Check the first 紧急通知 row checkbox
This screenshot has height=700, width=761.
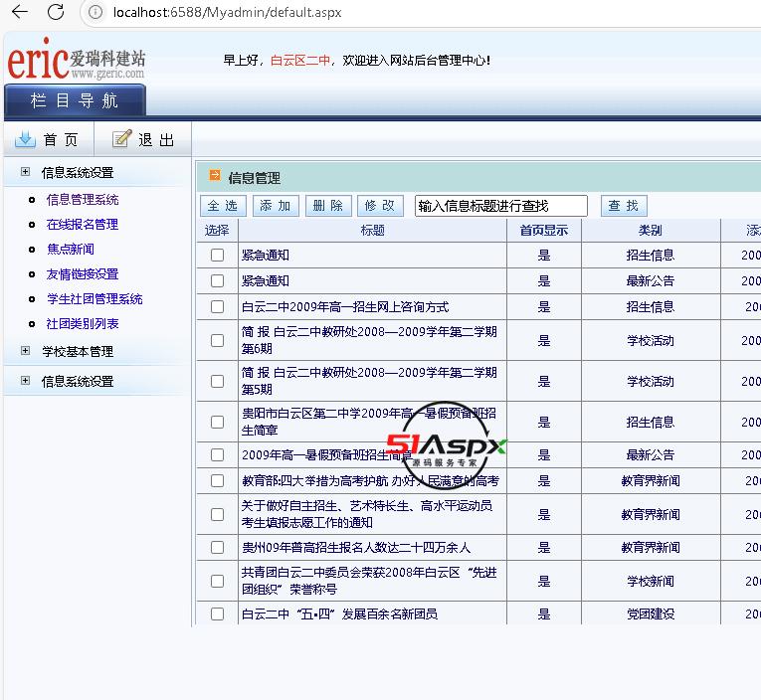click(217, 256)
